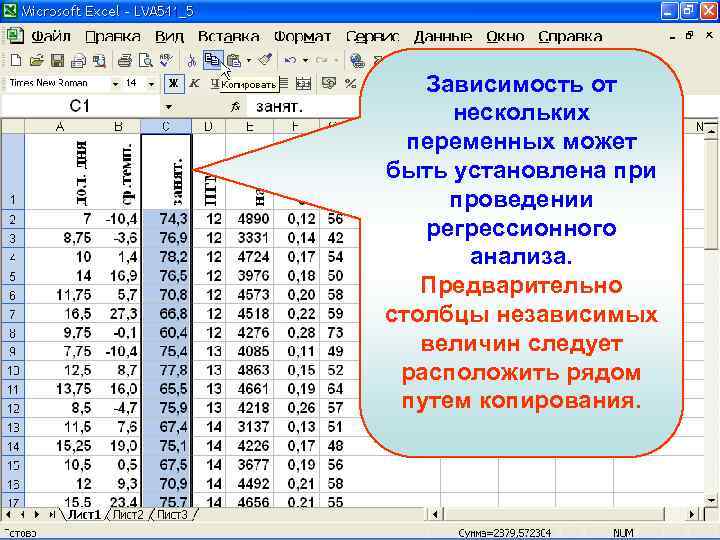720x540 pixels.
Task: Open the Правка menu
Action: [112, 36]
